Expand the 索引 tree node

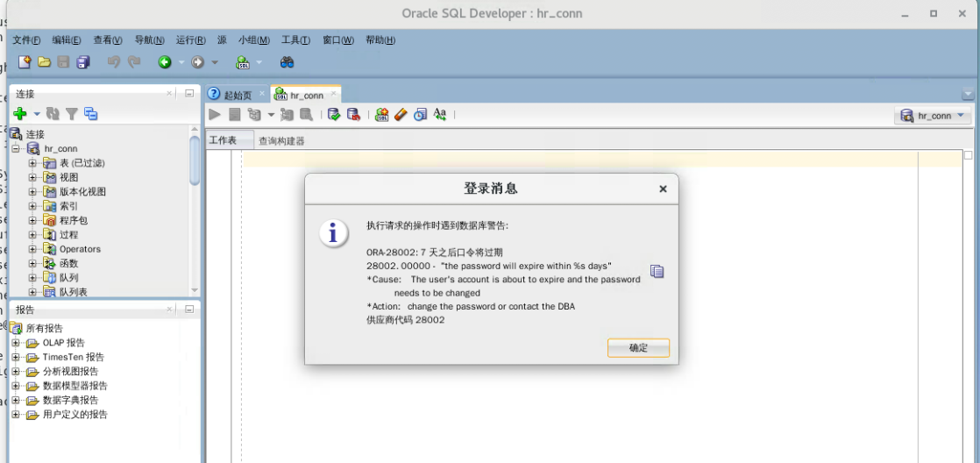[32, 206]
